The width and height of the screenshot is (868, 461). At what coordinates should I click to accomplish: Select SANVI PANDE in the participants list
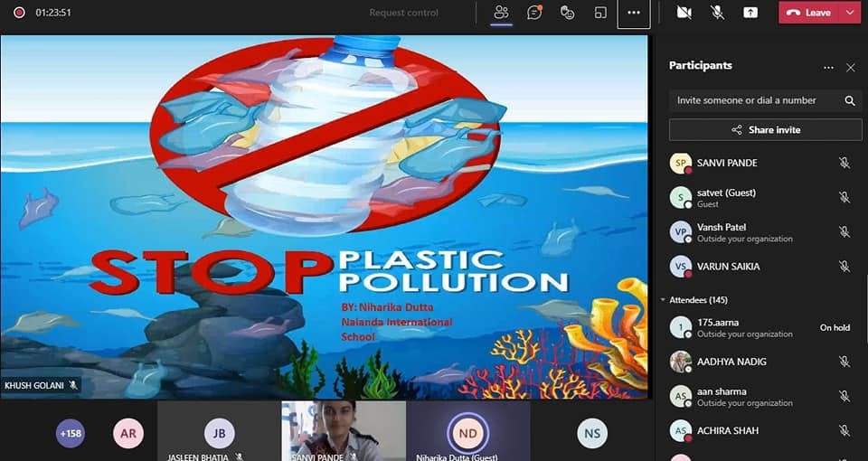click(x=765, y=163)
